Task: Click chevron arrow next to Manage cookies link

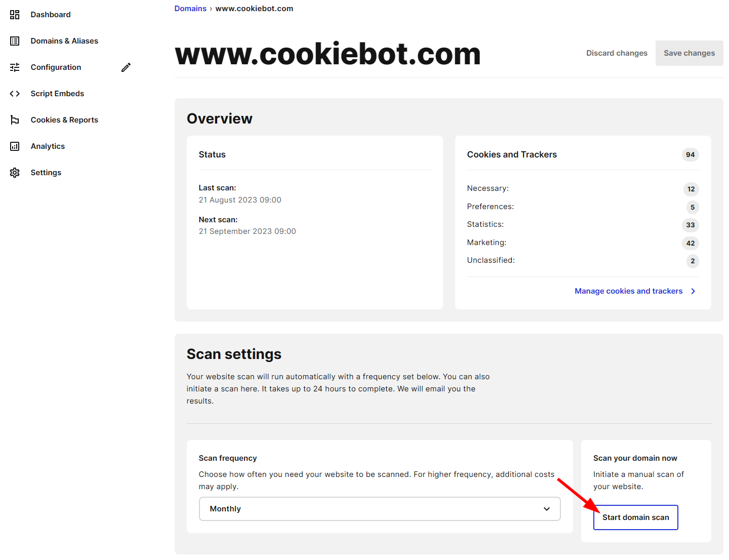Action: tap(693, 291)
